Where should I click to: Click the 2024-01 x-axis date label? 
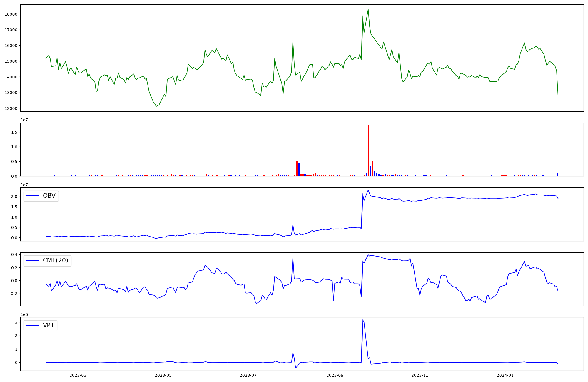505,375
